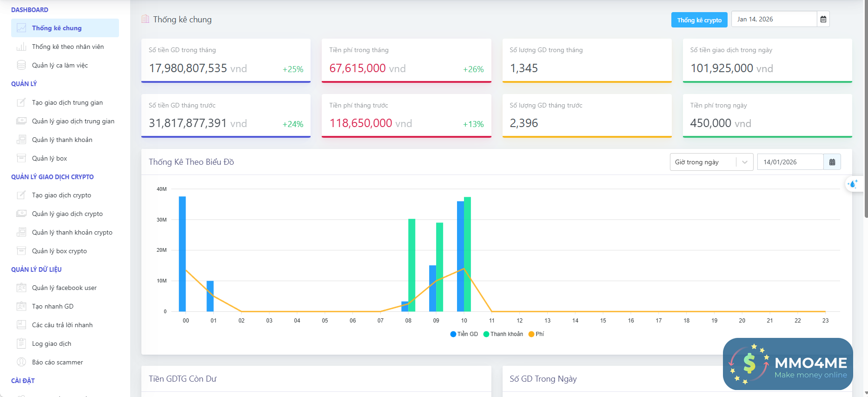The width and height of the screenshot is (868, 397).
Task: Click the Tạo giao dịch trung gian edit icon
Action: pyautogui.click(x=21, y=102)
